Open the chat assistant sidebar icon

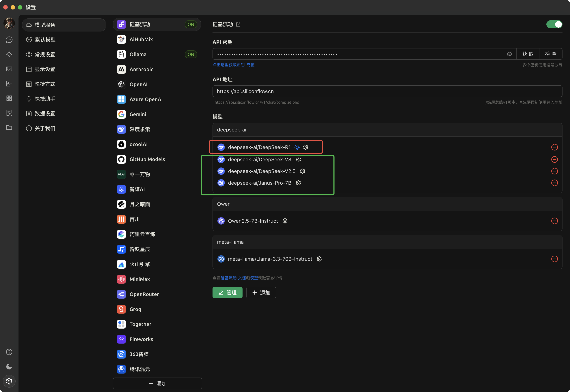9,40
